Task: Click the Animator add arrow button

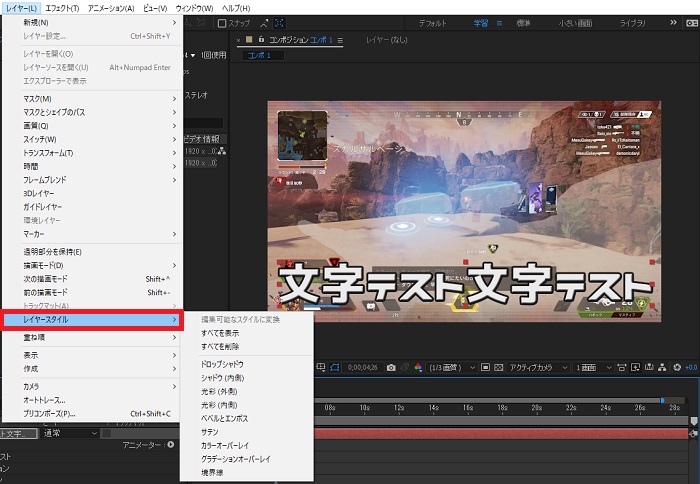Action: [x=171, y=444]
